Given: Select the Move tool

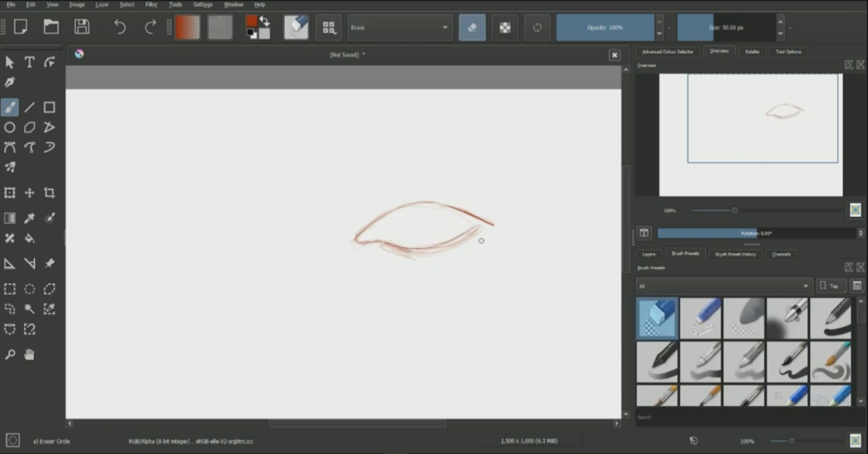Looking at the screenshot, I should 29,192.
